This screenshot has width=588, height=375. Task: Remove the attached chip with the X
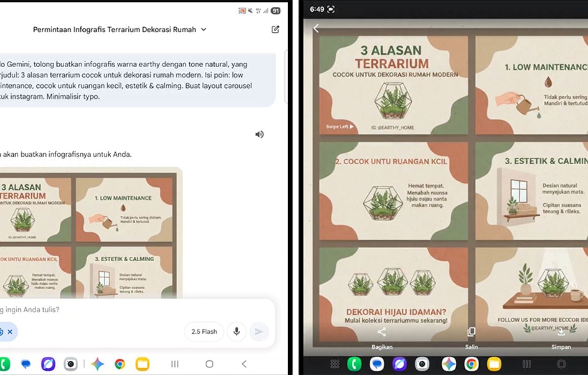[x=10, y=332]
